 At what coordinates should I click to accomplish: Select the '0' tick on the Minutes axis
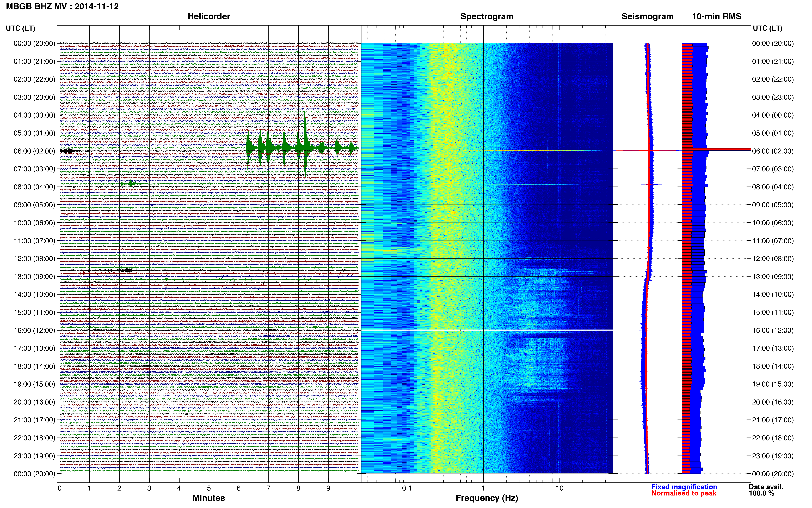click(x=60, y=488)
